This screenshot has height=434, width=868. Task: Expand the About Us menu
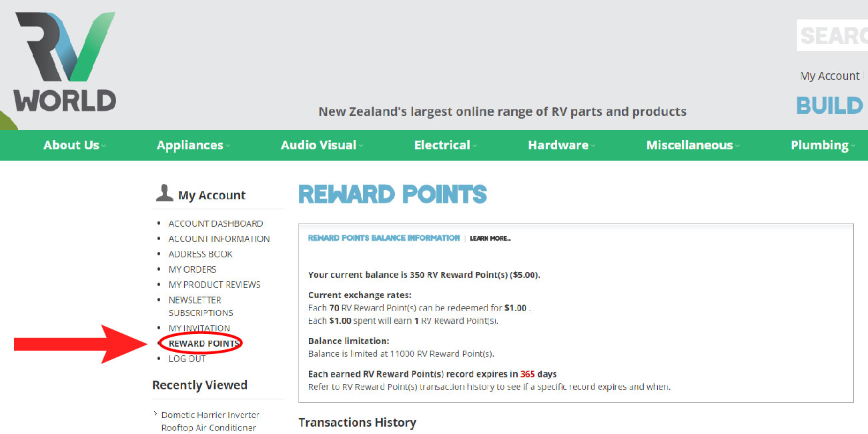click(74, 145)
